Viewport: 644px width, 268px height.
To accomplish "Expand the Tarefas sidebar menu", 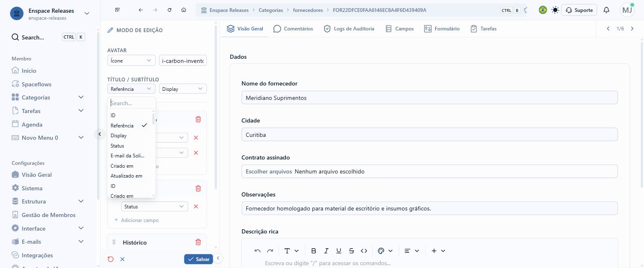I will click(x=48, y=111).
